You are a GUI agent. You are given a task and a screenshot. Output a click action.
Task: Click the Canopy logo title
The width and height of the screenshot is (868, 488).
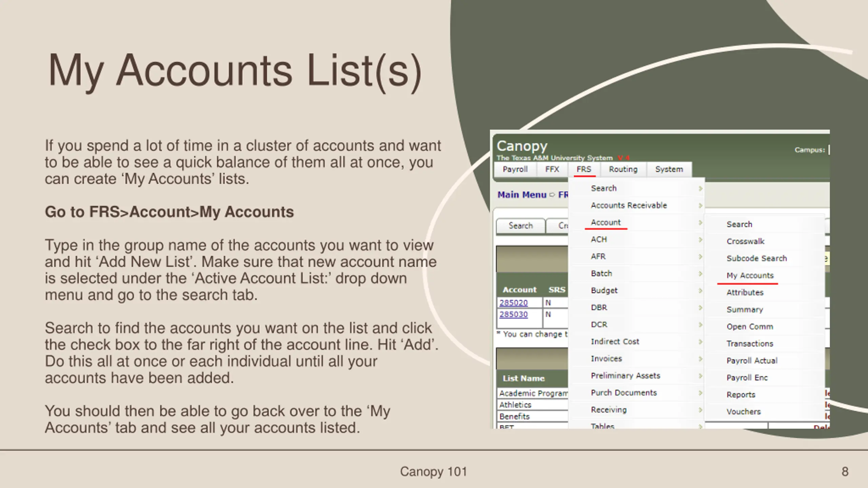(x=522, y=146)
